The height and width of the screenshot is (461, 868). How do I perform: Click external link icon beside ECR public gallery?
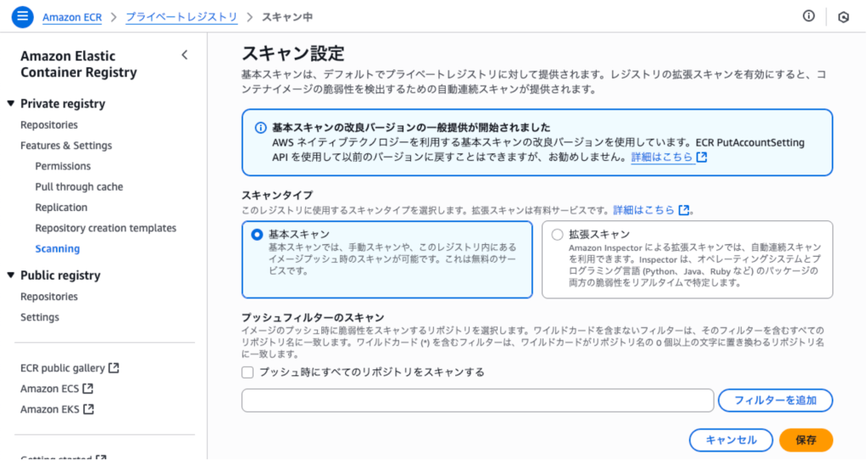tap(114, 369)
